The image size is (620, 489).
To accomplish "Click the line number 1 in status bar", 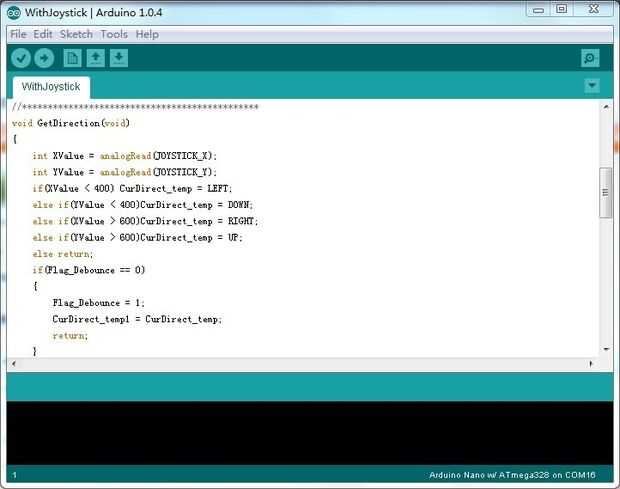I will (15, 475).
